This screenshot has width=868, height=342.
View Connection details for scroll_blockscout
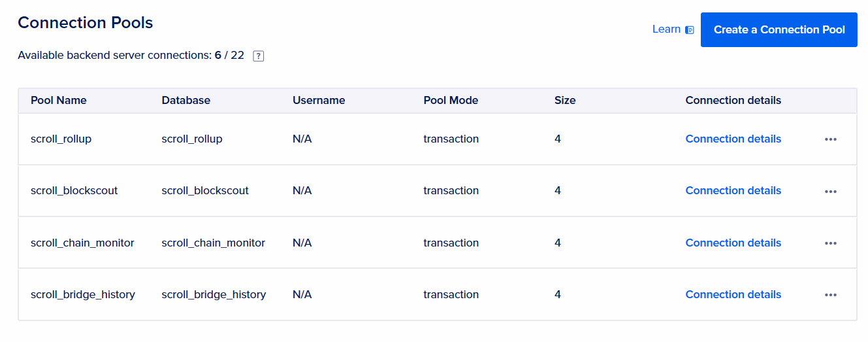(733, 190)
